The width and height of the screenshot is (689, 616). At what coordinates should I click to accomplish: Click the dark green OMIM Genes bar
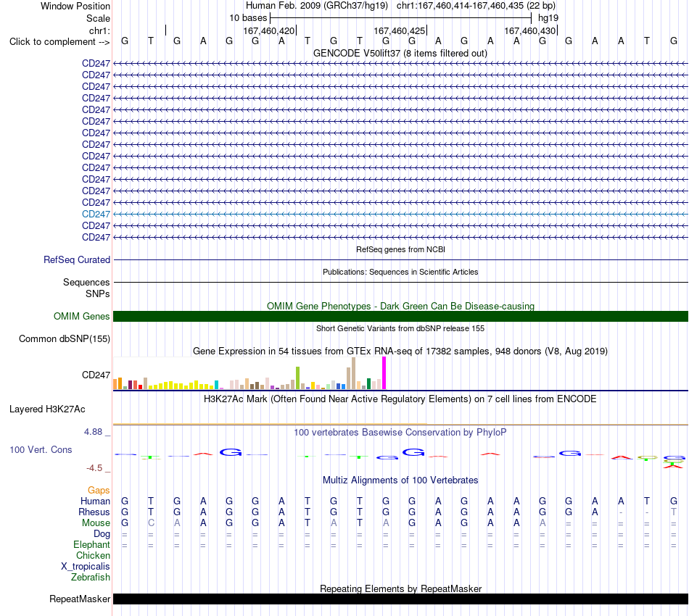(400, 316)
